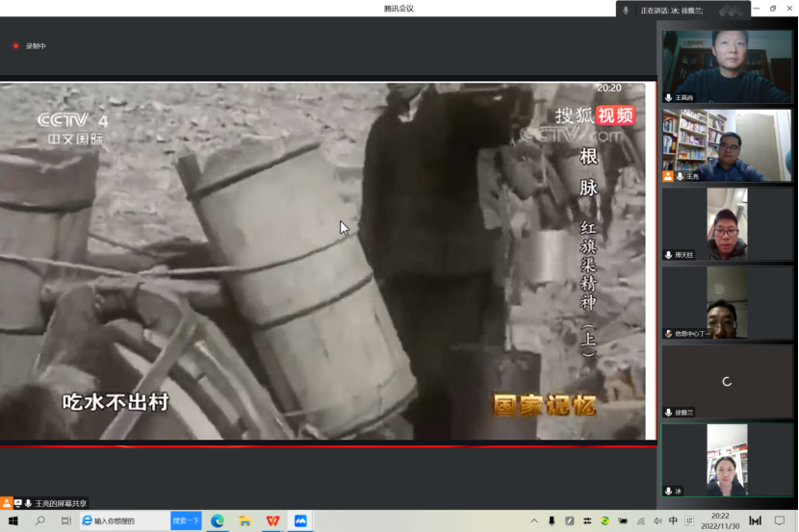The width and height of the screenshot is (799, 532).
Task: Open WPS Office from the taskbar
Action: 272,520
